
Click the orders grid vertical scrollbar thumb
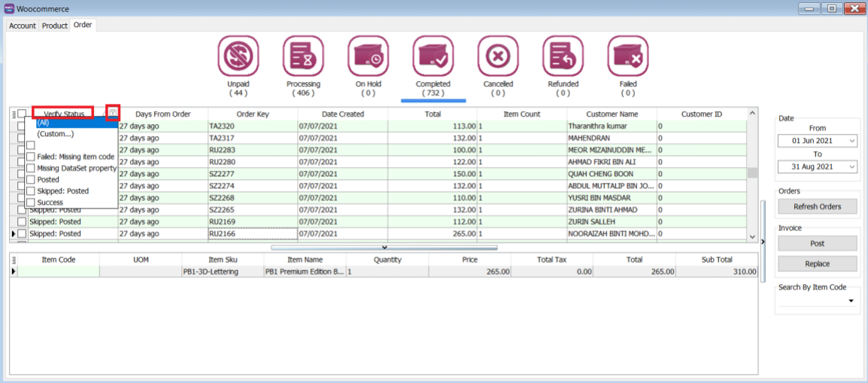751,172
